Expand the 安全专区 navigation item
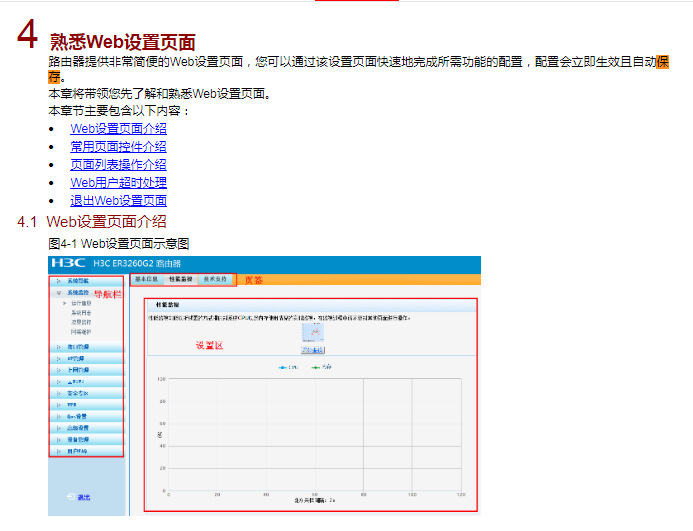 pos(86,393)
